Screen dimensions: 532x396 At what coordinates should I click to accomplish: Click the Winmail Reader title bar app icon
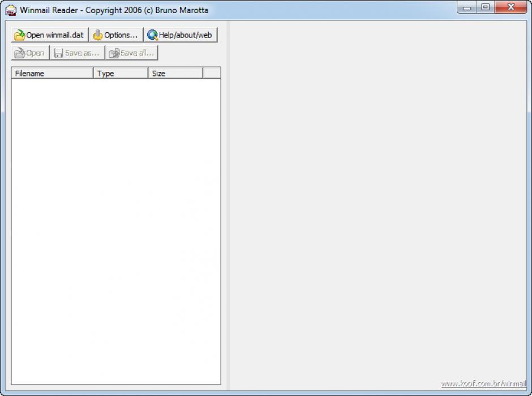(x=11, y=10)
